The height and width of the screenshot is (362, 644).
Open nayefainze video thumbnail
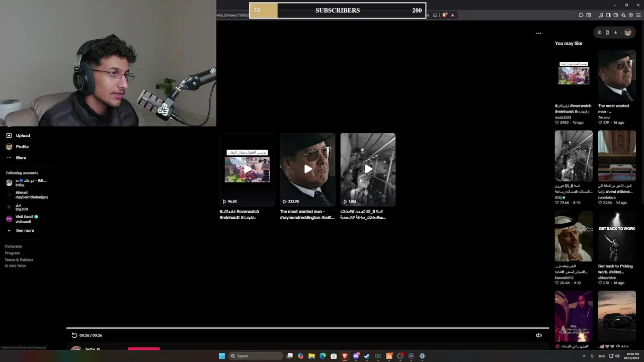617,156
